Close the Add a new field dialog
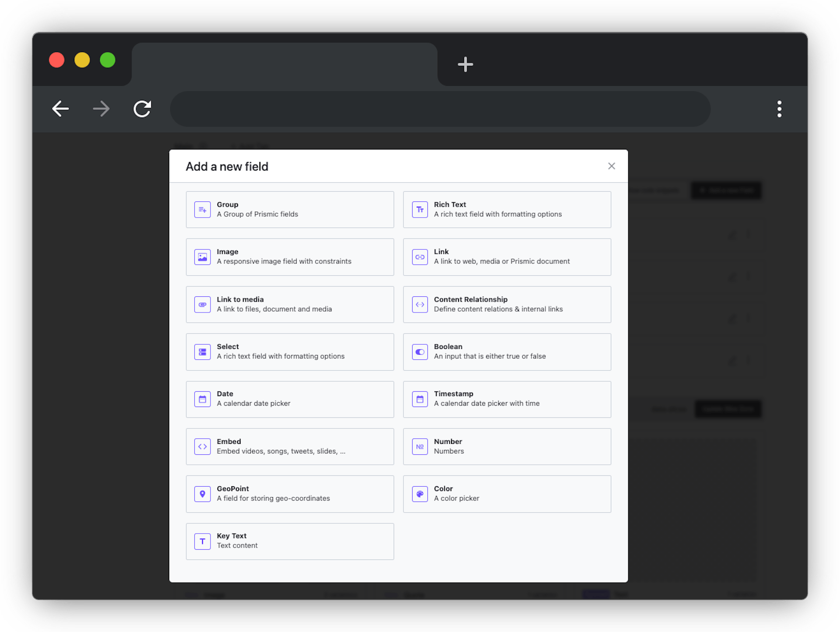This screenshot has height=632, width=840. tap(611, 166)
